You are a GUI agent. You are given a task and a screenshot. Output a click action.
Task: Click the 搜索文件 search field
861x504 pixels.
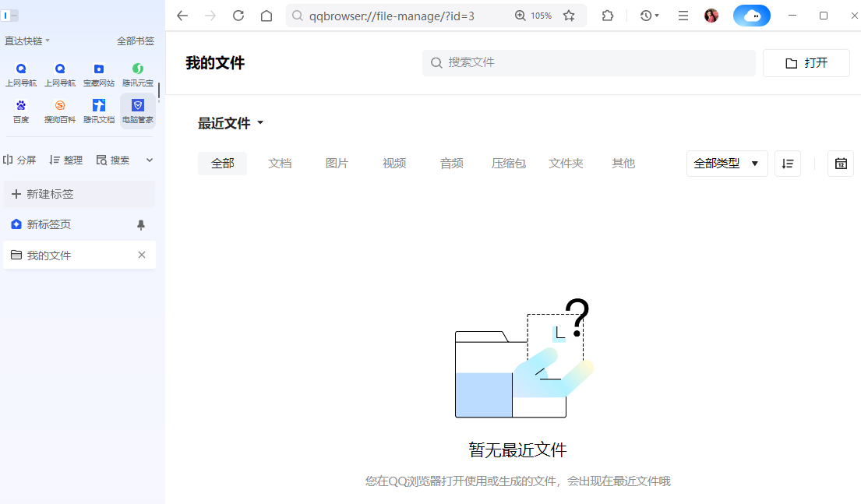coord(588,62)
